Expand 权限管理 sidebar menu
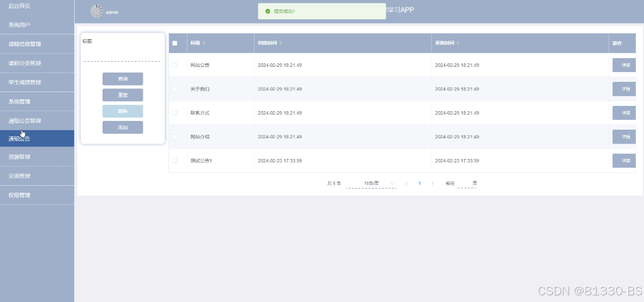 click(x=37, y=195)
